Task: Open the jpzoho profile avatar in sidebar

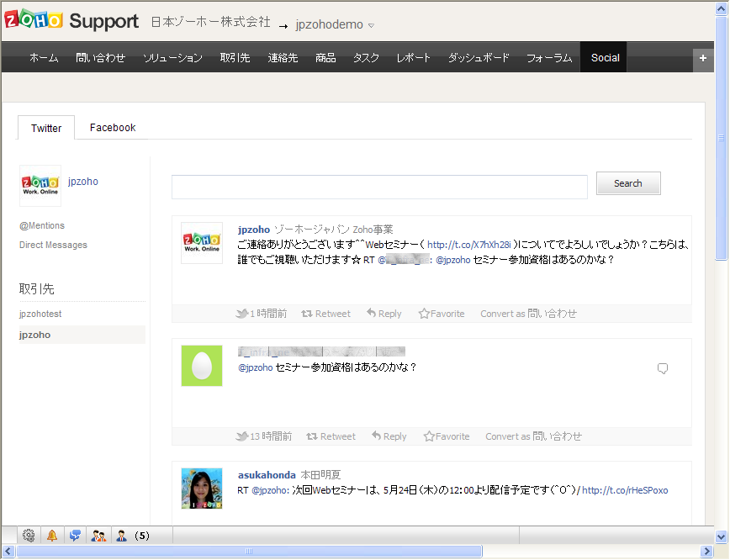Action: pyautogui.click(x=40, y=185)
